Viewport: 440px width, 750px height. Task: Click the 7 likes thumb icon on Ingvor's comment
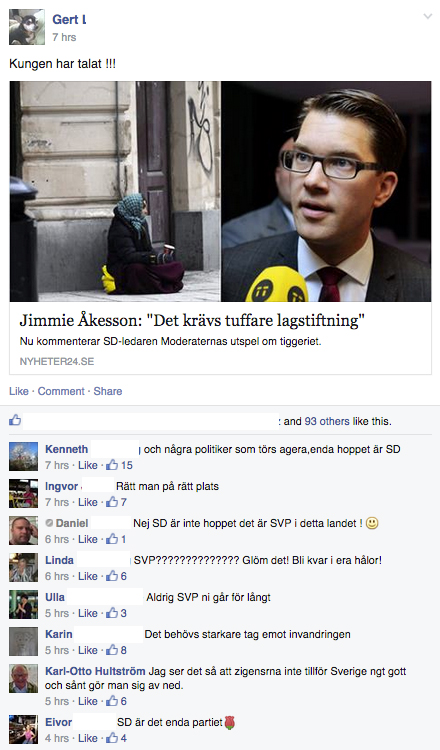(x=112, y=502)
